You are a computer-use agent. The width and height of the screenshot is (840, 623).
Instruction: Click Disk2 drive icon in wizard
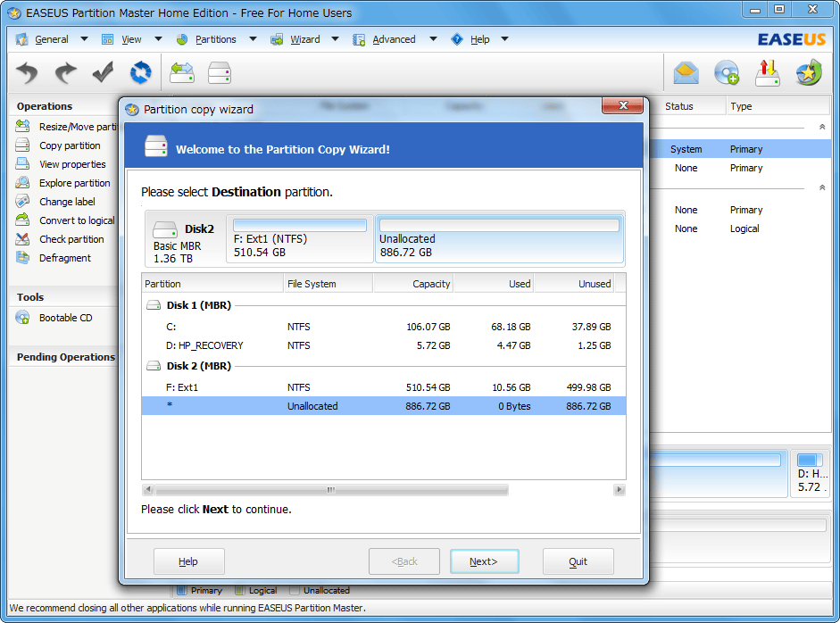(165, 229)
